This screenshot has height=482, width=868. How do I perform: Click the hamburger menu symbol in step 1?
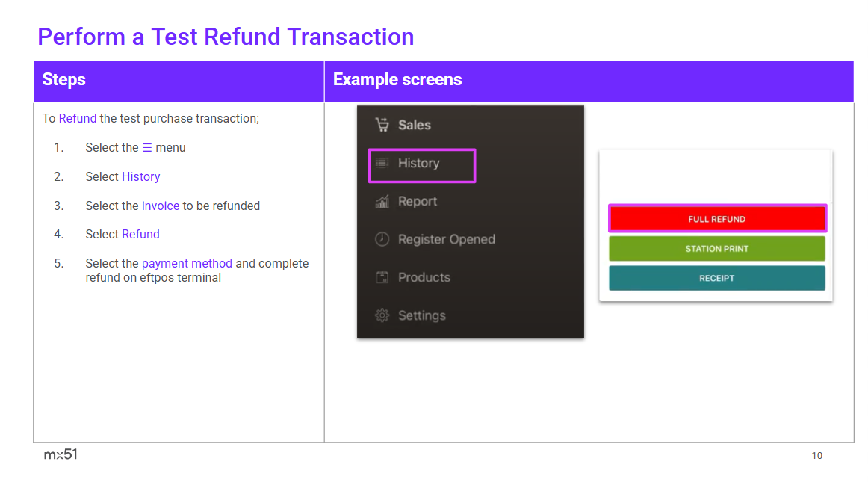tap(147, 148)
